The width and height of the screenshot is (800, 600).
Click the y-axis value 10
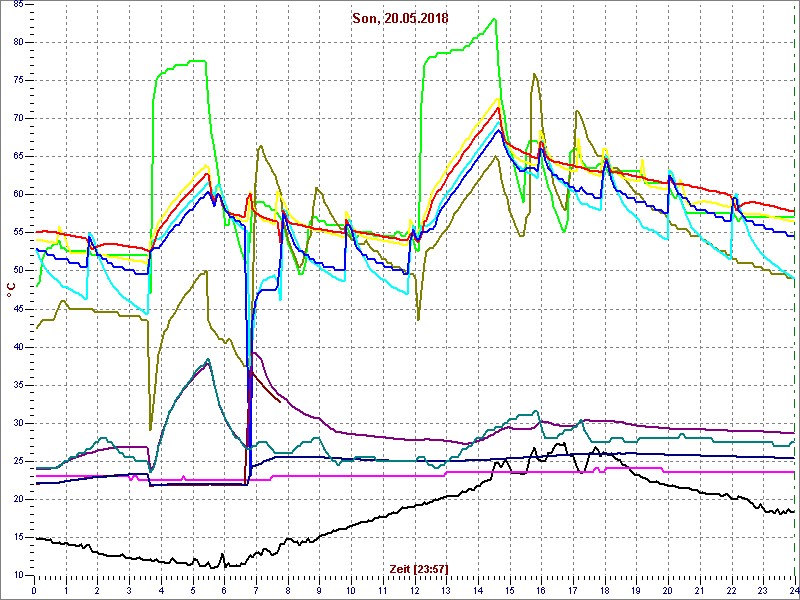point(17,576)
